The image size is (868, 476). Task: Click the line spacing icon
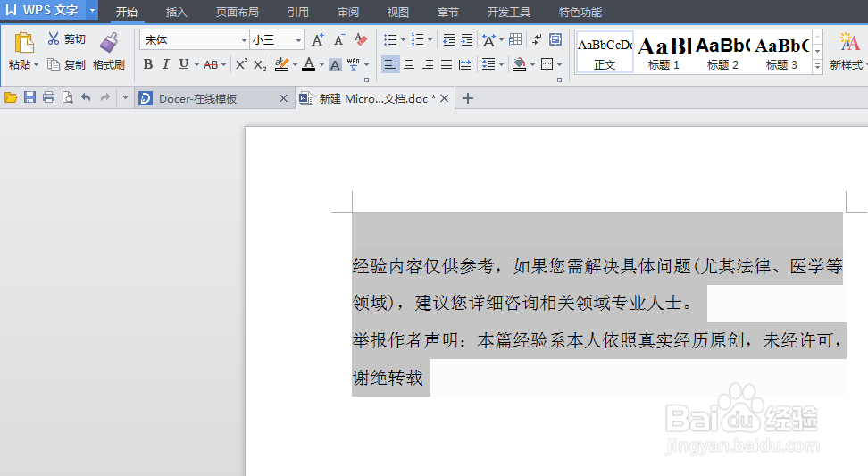coord(488,64)
